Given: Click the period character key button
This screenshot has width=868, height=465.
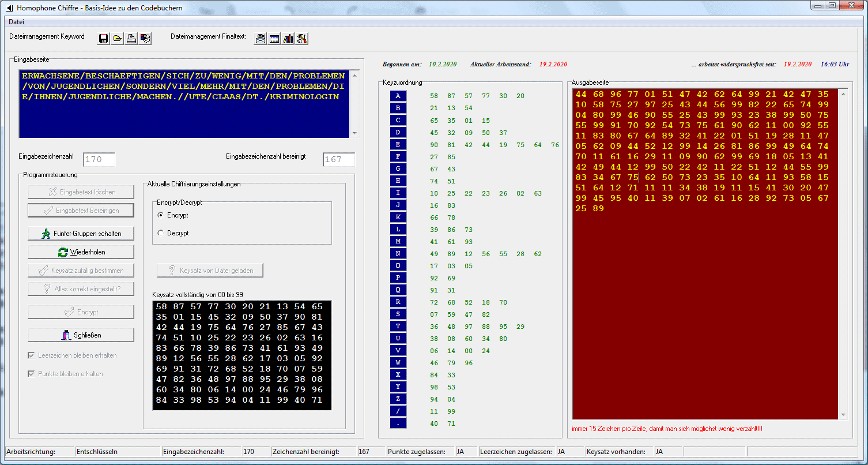Looking at the screenshot, I should tap(398, 423).
